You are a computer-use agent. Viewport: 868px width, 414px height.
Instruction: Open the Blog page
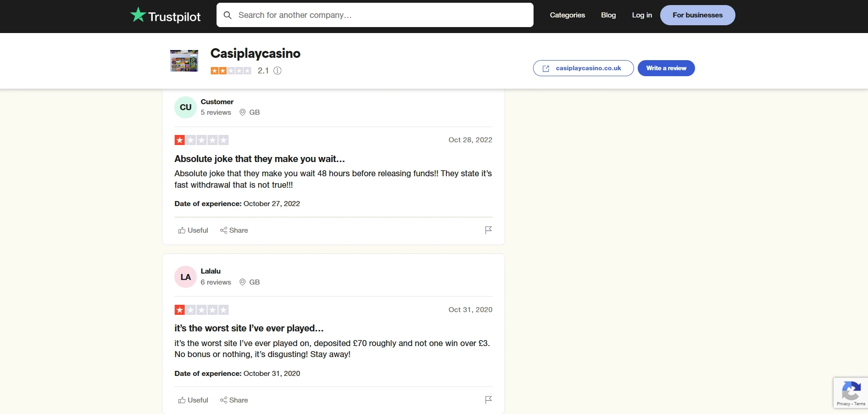(608, 15)
